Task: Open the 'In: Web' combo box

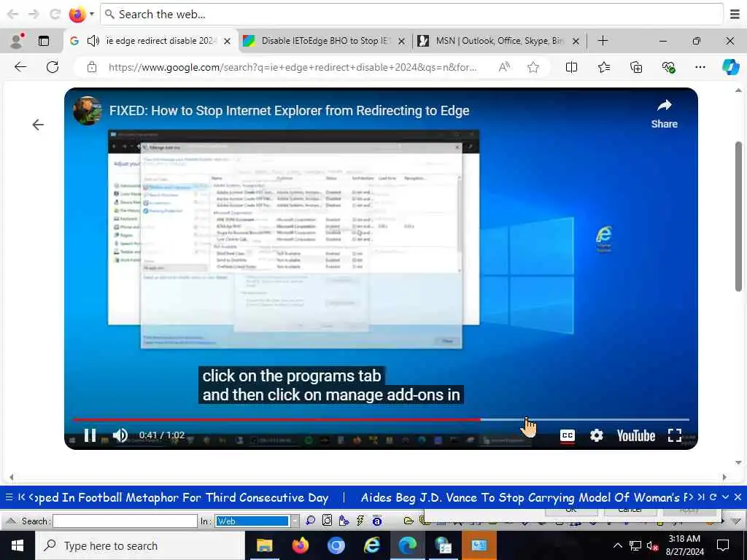Action: [258, 521]
